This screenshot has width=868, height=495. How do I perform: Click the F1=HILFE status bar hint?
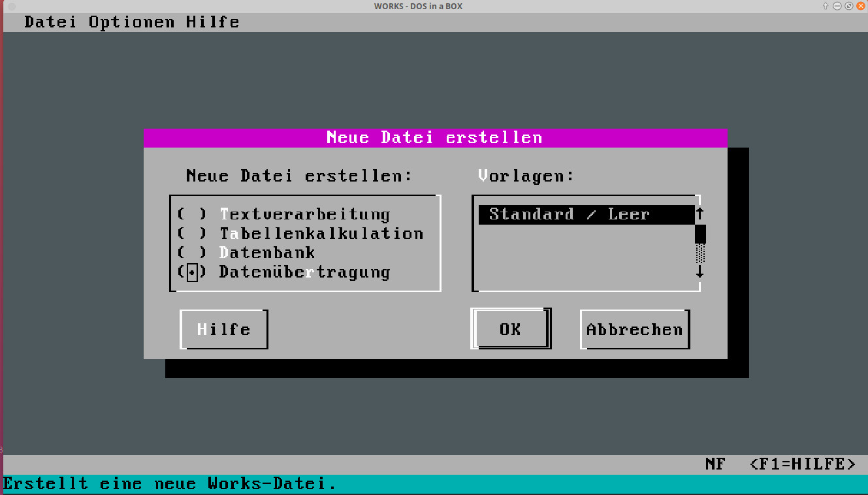click(803, 464)
